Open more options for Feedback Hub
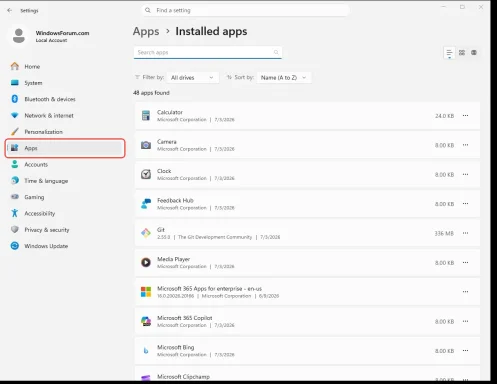The height and width of the screenshot is (384, 497). [x=466, y=204]
